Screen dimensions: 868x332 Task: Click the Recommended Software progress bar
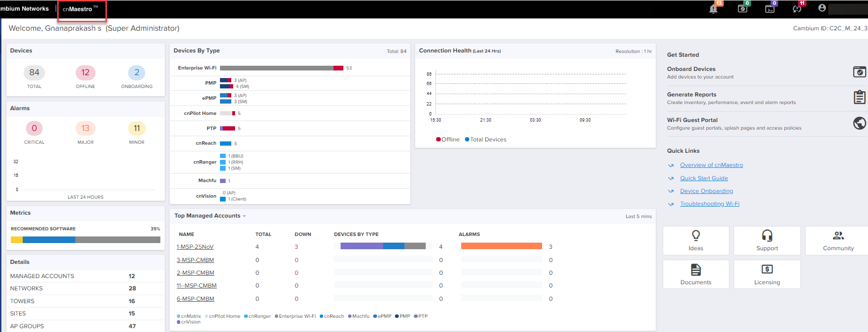pos(86,240)
